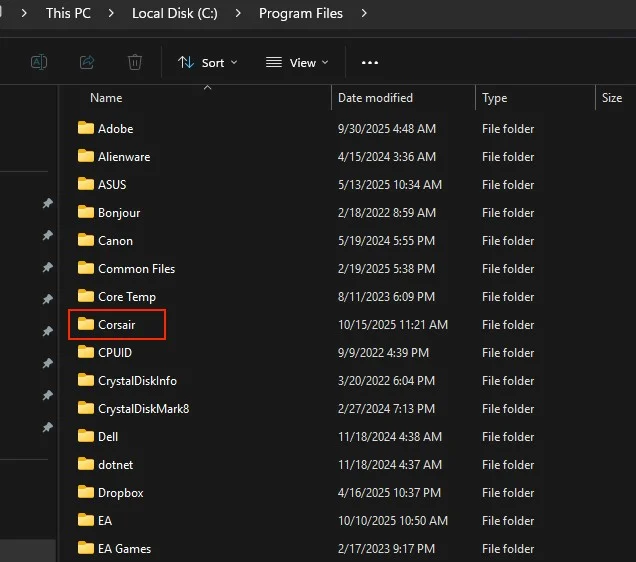The width and height of the screenshot is (636, 562).
Task: Sort by the Date modified column header
Action: click(375, 98)
